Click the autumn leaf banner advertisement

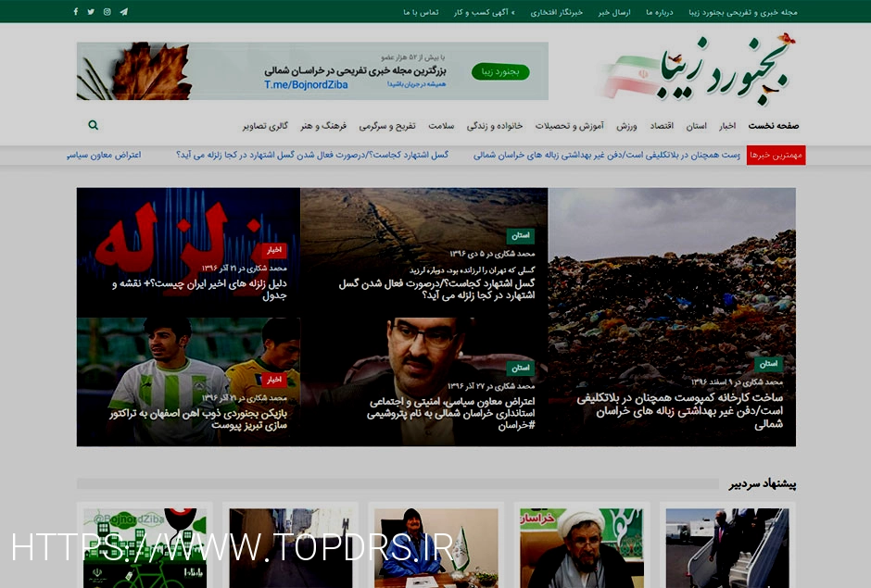pyautogui.click(x=312, y=71)
